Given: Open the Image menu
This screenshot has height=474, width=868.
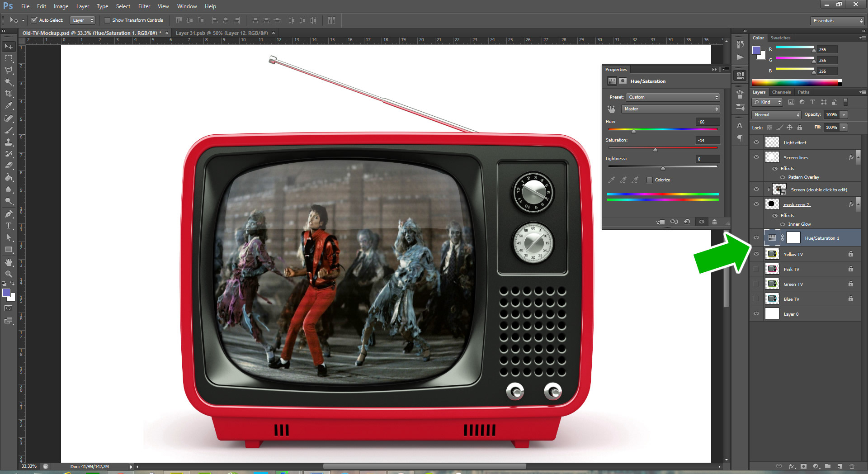Looking at the screenshot, I should pyautogui.click(x=61, y=6).
